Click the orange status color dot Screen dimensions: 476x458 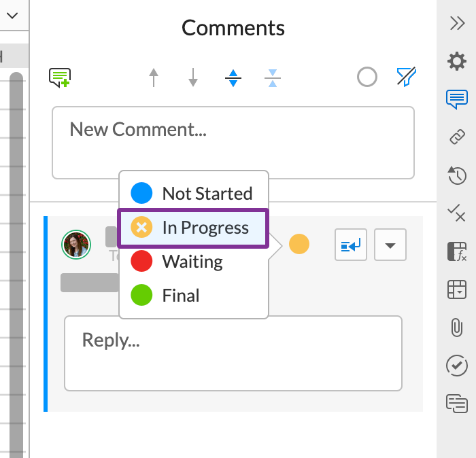click(299, 244)
